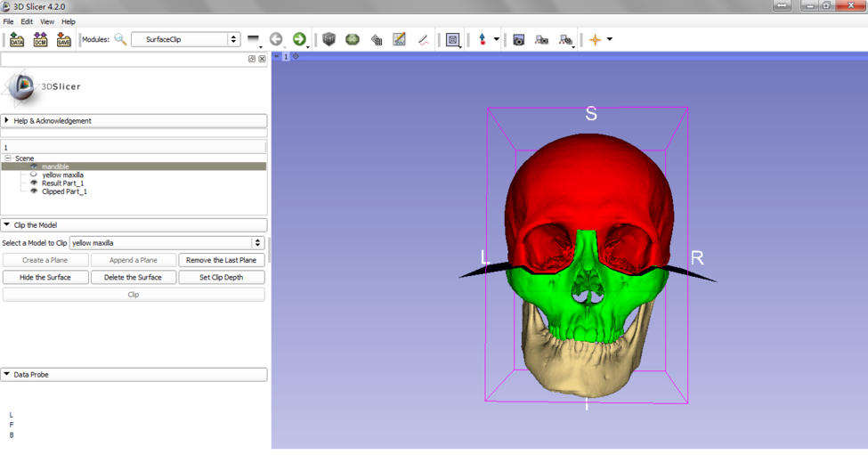Open the File menu

8,21
